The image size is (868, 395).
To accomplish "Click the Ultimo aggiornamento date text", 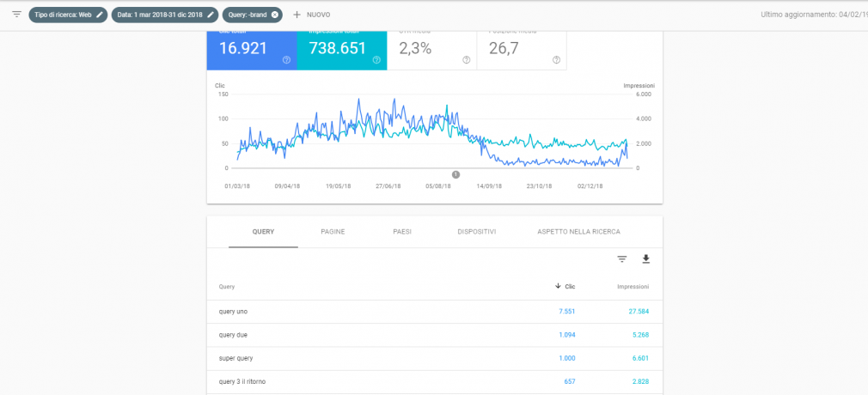I will point(815,15).
